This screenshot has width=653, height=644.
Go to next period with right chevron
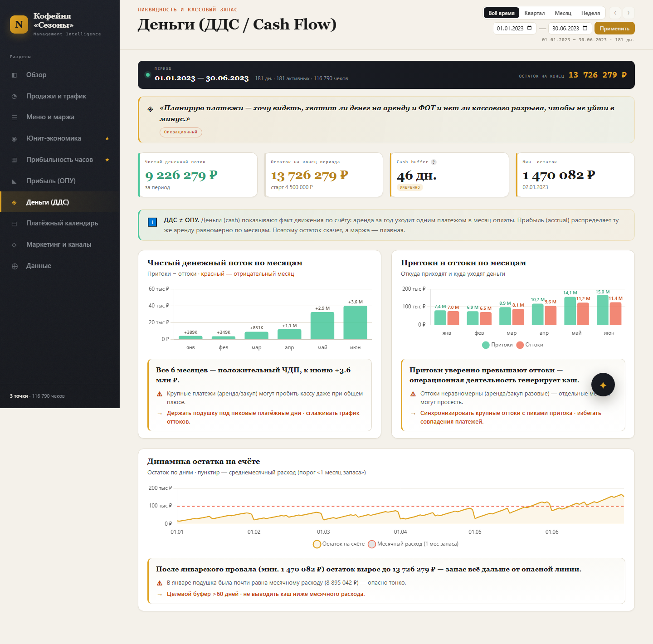click(629, 13)
